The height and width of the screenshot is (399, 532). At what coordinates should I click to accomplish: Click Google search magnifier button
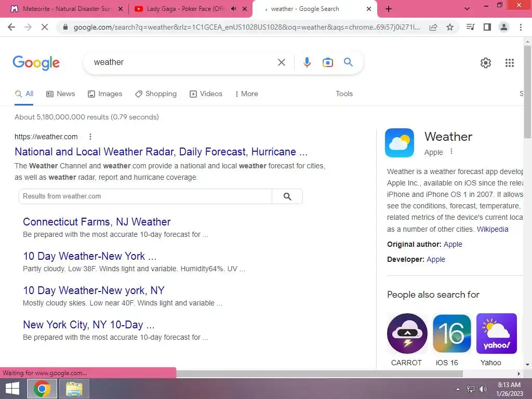point(348,62)
